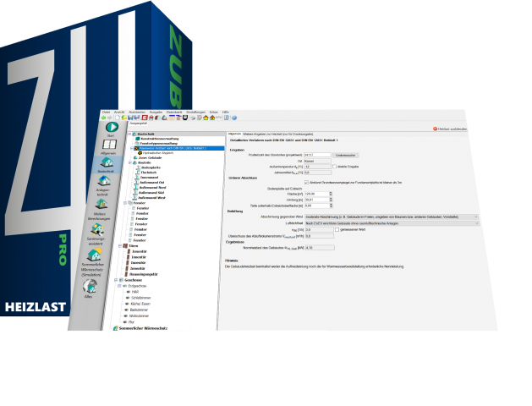Viewport: 532px width, 406px height.
Task: Switch to the Allgemein tab in the form
Action: pyautogui.click(x=233, y=134)
